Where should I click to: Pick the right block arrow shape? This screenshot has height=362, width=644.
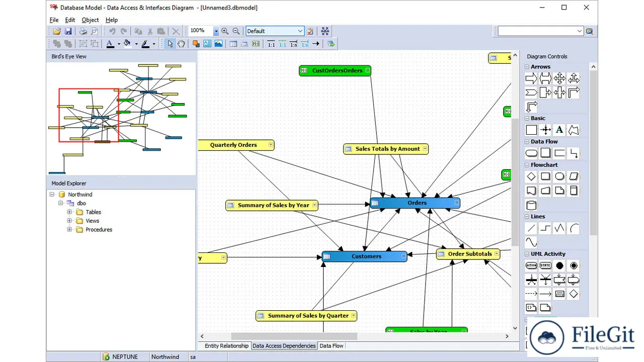click(531, 78)
